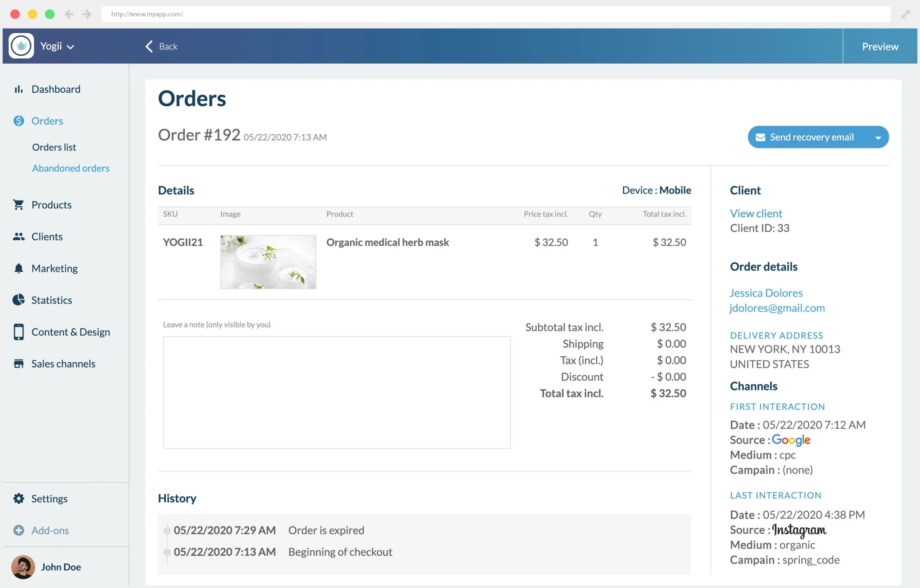The width and height of the screenshot is (920, 588).
Task: Open the herb mask product thumbnail
Action: 268,262
